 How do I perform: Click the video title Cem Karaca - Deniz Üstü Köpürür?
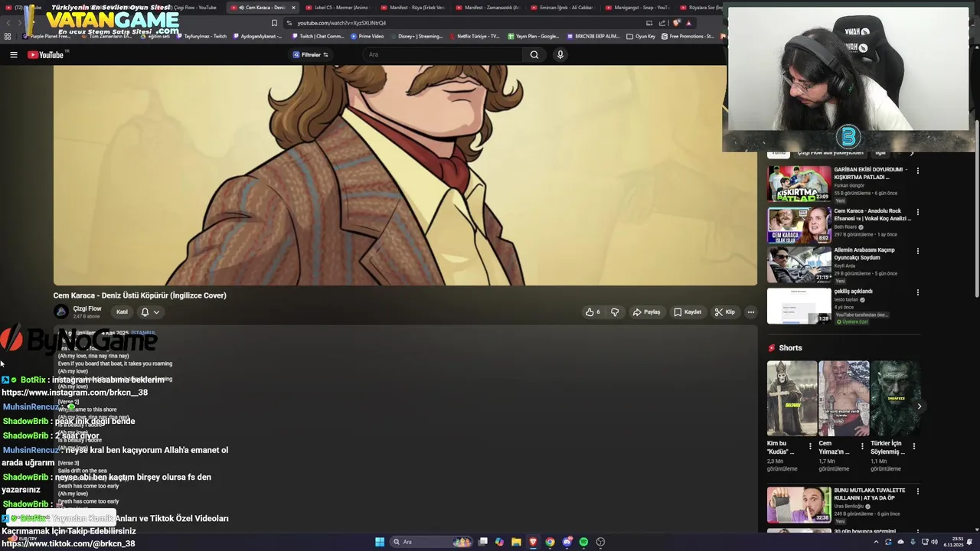pyautogui.click(x=139, y=295)
